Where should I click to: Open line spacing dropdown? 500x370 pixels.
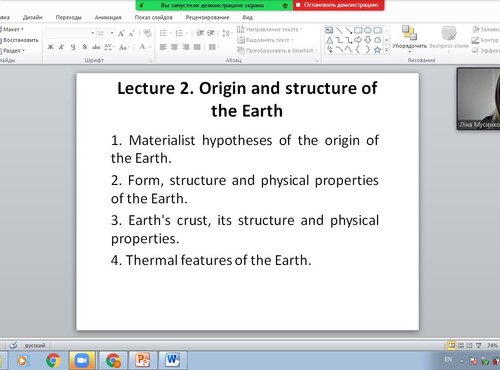pos(227,33)
